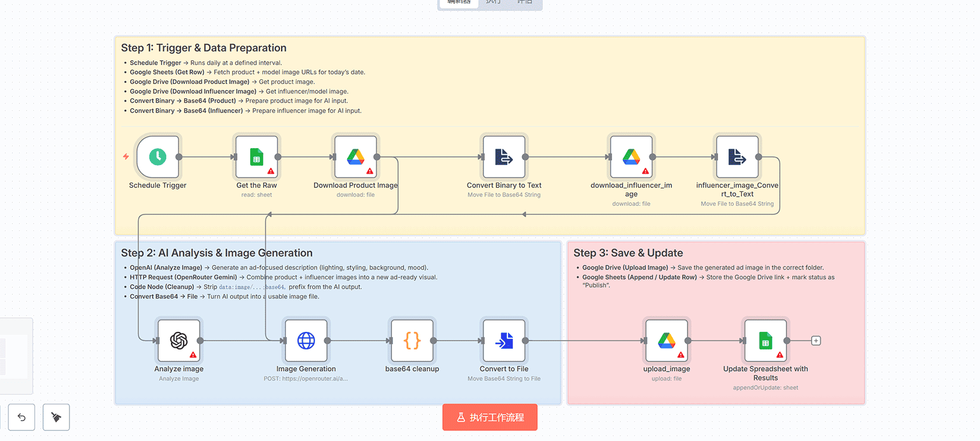Select Update Spreadsheet with Results node
The image size is (980, 441).
click(765, 341)
